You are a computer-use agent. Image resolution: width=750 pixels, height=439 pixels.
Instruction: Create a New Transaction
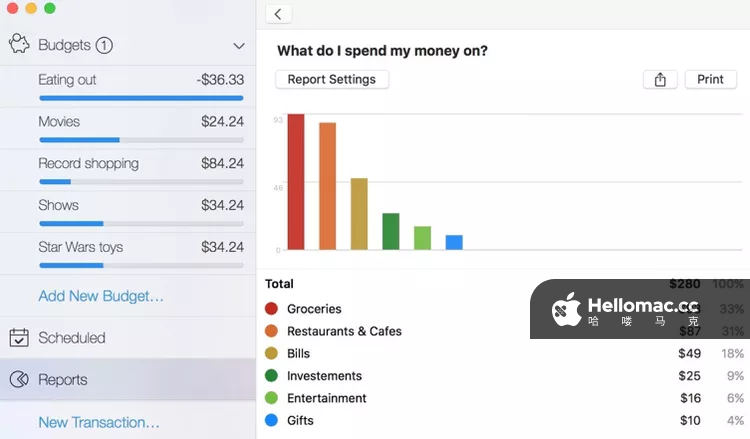pos(99,422)
